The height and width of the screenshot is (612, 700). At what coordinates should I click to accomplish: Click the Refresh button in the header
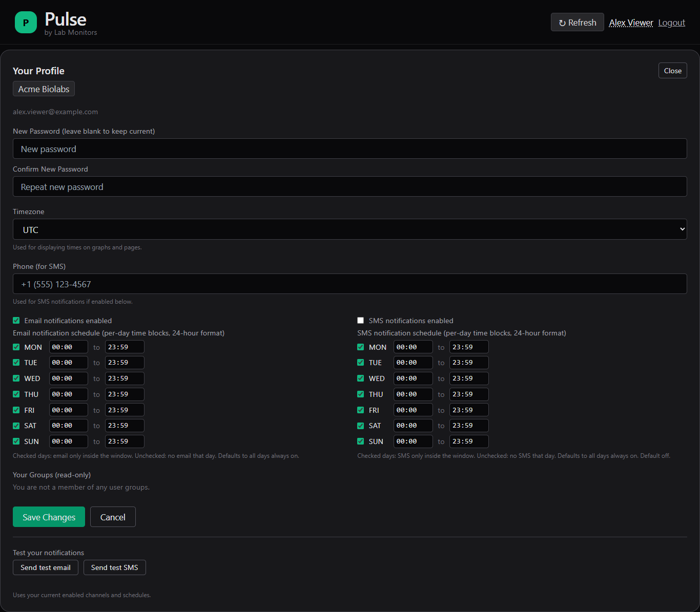click(x=577, y=23)
